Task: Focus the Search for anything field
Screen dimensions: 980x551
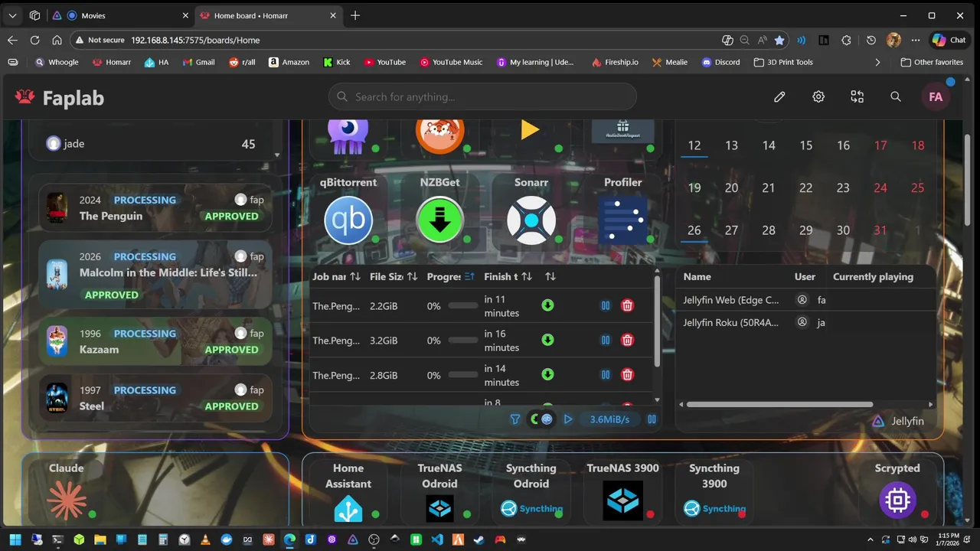Action: point(482,96)
